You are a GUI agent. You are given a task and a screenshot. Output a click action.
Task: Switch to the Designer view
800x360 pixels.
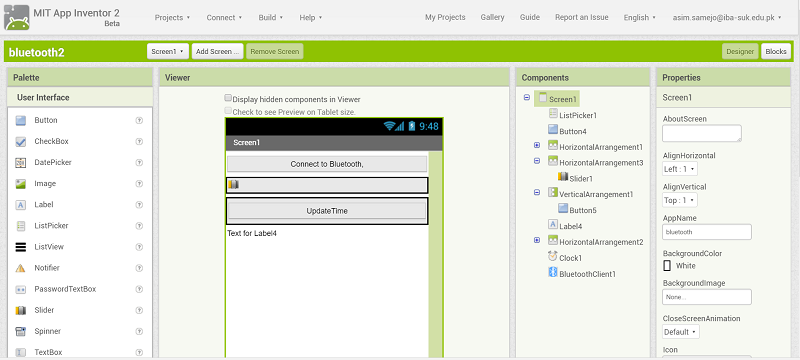740,52
